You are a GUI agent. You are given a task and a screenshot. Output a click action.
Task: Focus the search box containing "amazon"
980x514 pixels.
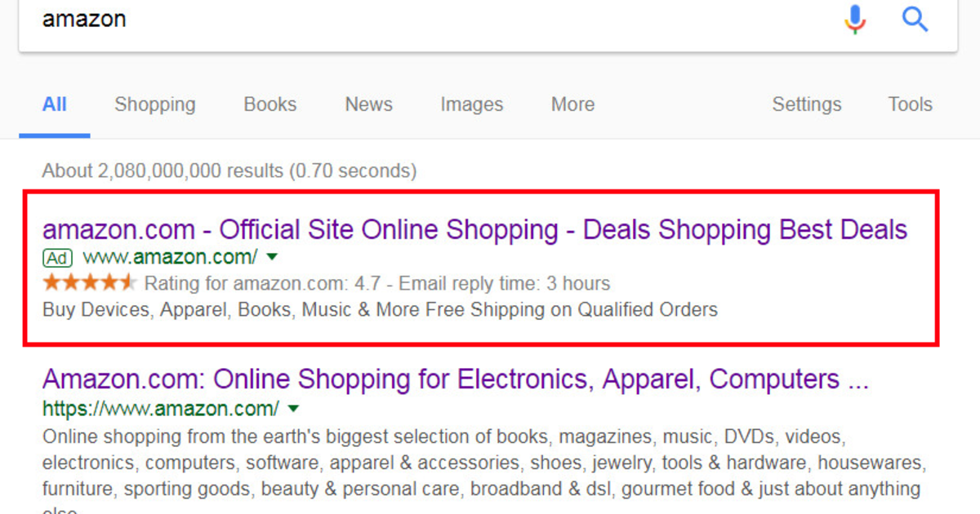pos(408,20)
